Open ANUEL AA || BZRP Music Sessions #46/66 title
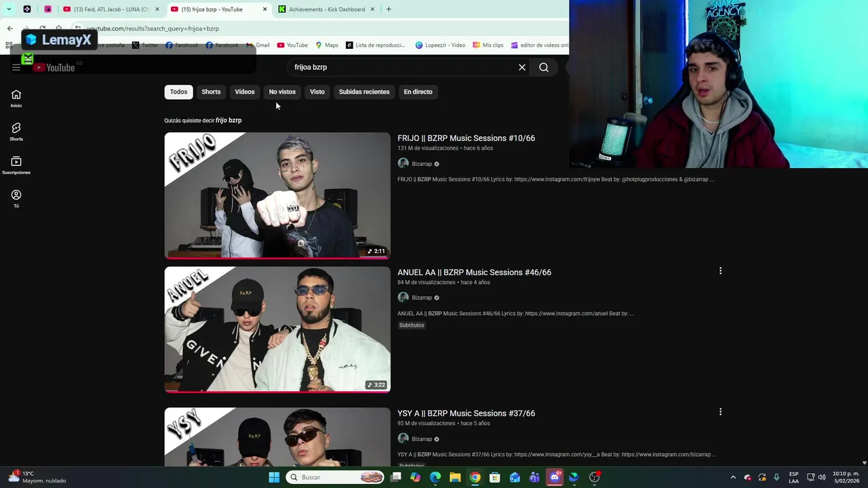Viewport: 868px width, 488px height. (x=474, y=272)
